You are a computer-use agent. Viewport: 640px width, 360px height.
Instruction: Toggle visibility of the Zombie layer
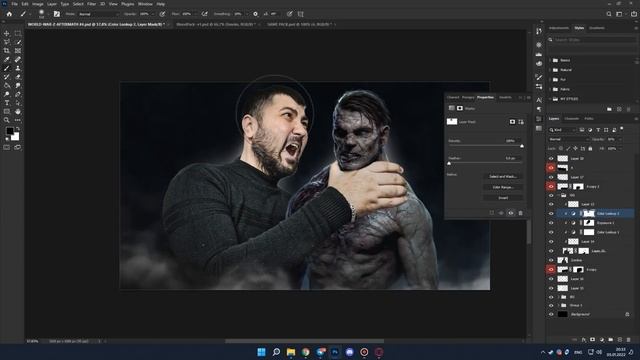coord(551,260)
